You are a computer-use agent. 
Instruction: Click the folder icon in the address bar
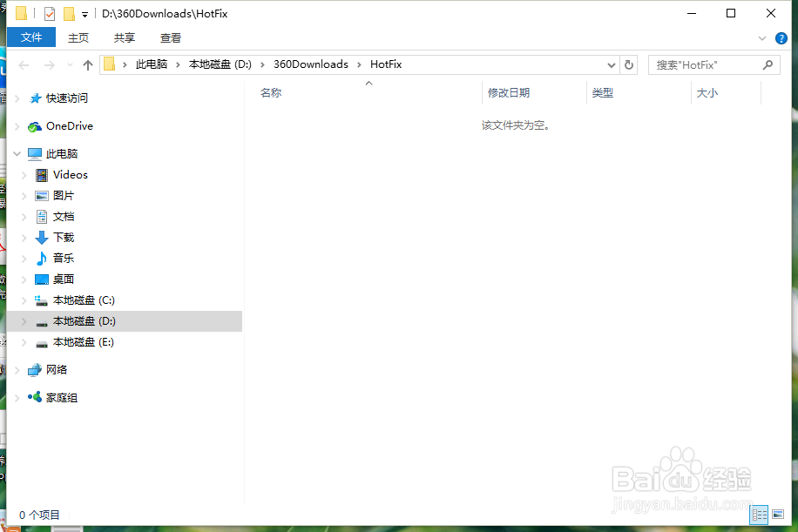tap(108, 64)
